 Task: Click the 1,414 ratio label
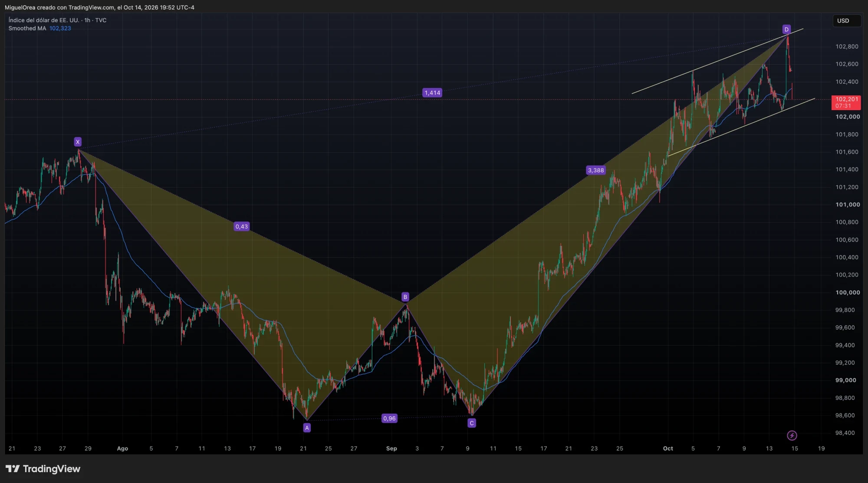click(x=432, y=93)
